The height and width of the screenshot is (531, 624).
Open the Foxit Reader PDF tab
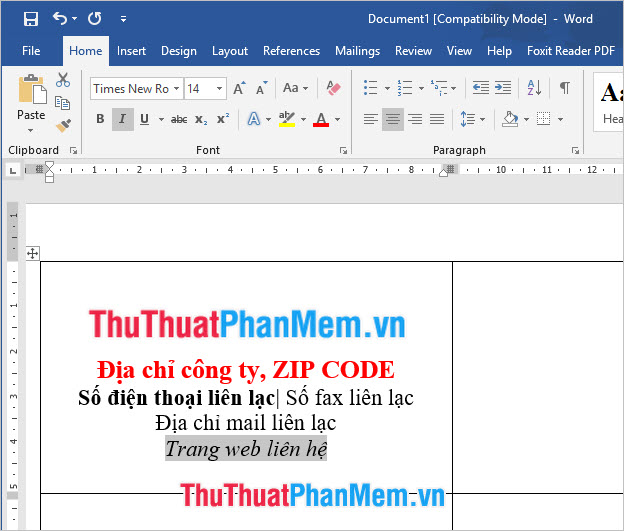(x=571, y=51)
